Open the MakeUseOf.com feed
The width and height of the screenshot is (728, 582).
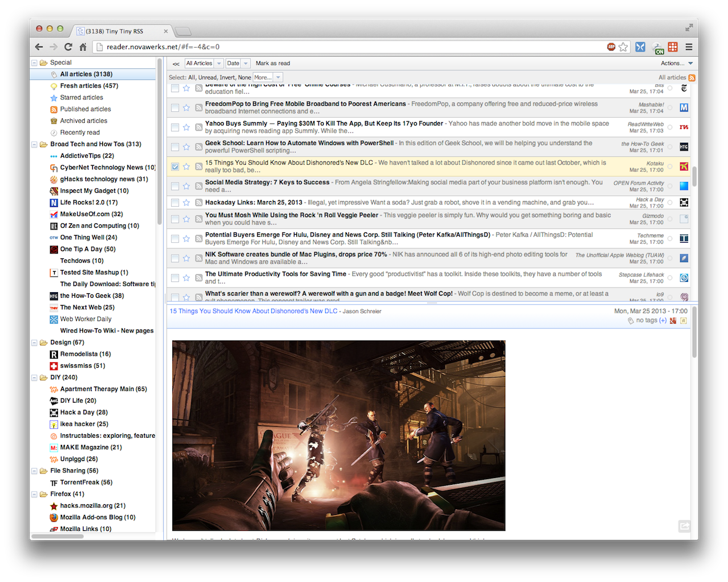[x=91, y=214]
